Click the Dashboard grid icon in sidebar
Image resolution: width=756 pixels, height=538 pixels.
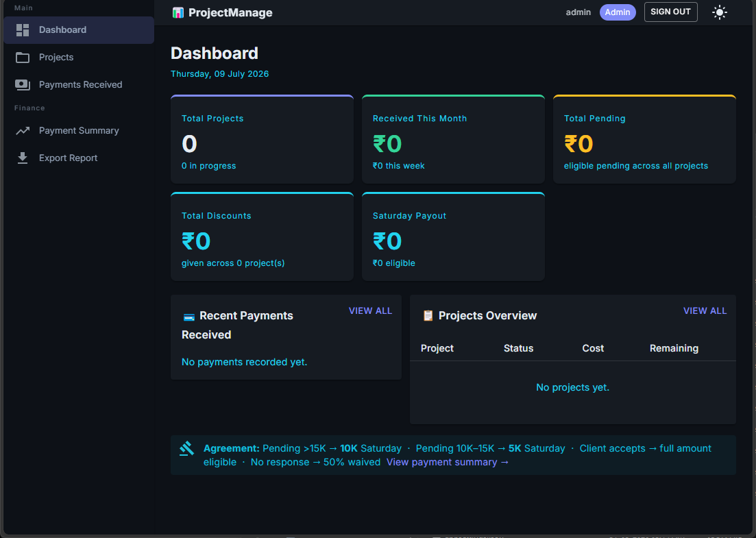[x=23, y=30]
